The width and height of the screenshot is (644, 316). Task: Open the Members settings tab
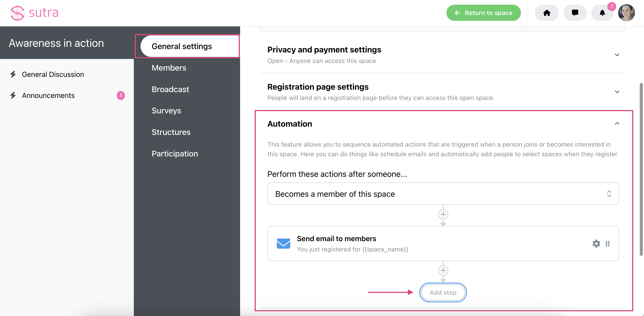point(169,68)
